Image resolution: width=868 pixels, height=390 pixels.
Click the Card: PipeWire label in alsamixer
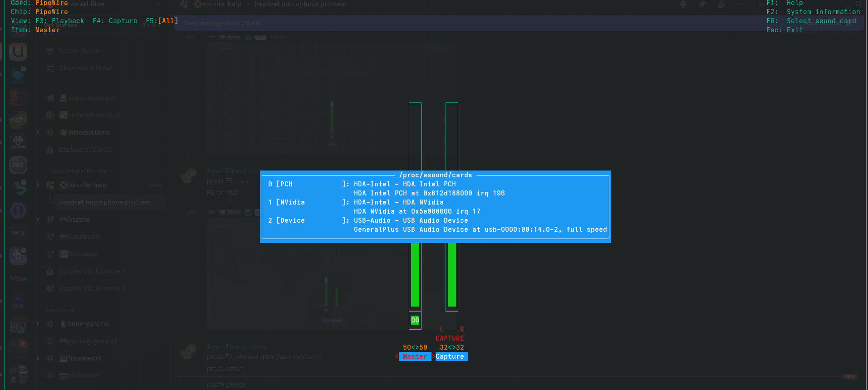pos(39,3)
